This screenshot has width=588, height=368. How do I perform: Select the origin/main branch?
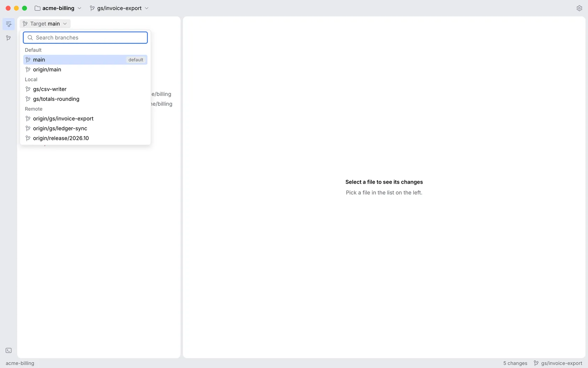pyautogui.click(x=85, y=69)
